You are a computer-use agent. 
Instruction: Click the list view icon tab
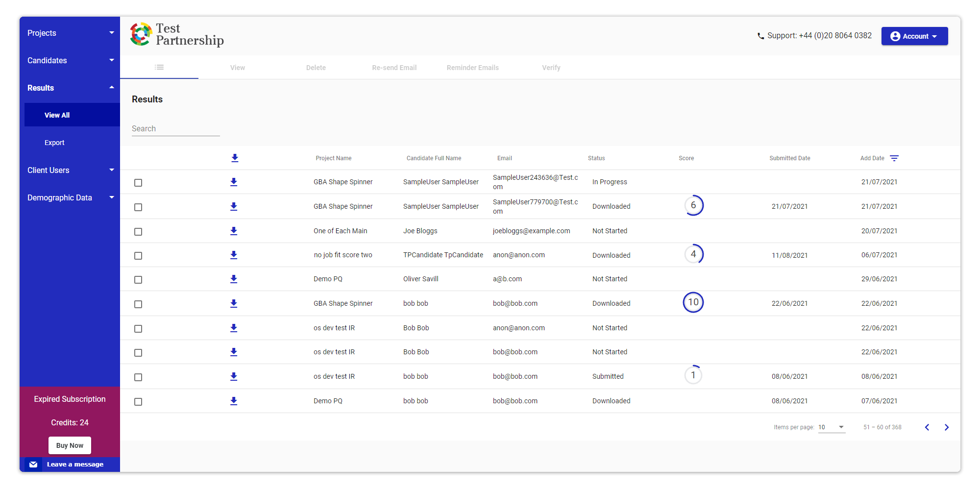[159, 67]
